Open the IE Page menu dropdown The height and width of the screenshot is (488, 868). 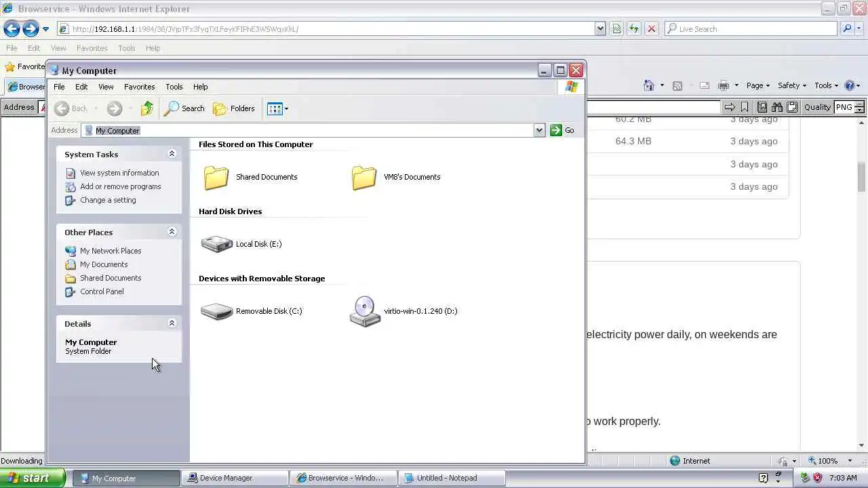tap(758, 85)
